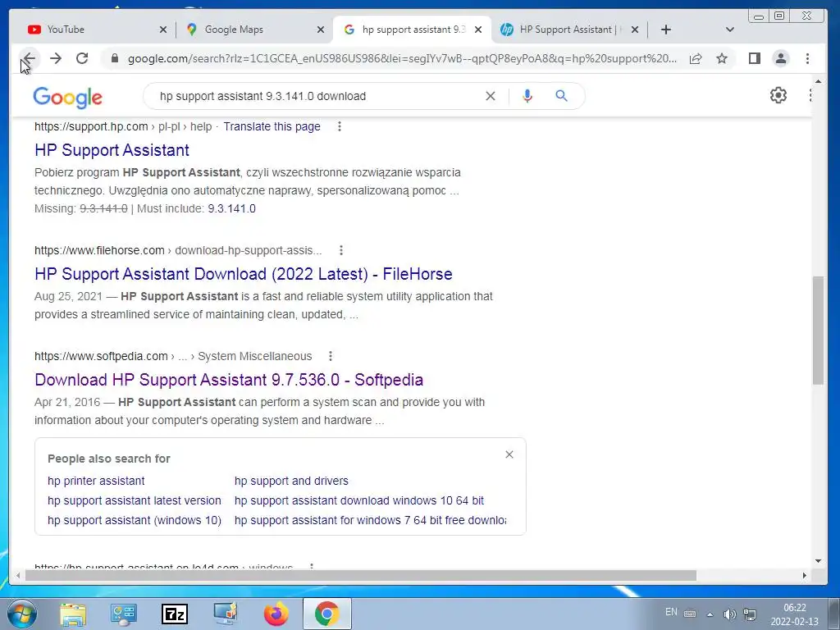Go forward with the forward arrow
840x630 pixels.
[56, 58]
